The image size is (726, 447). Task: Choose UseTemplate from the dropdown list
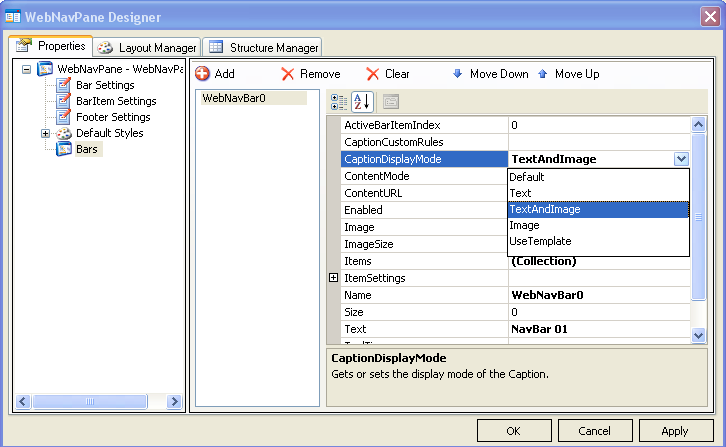pyautogui.click(x=540, y=242)
